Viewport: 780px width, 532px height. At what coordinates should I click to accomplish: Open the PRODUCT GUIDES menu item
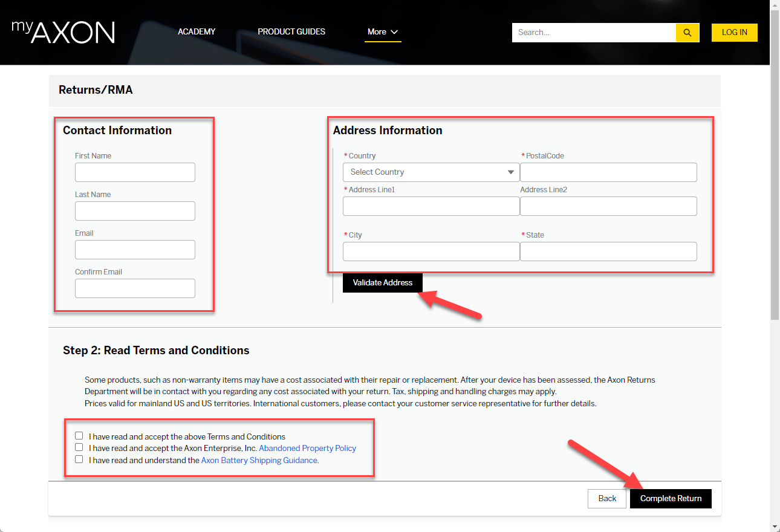pyautogui.click(x=291, y=31)
